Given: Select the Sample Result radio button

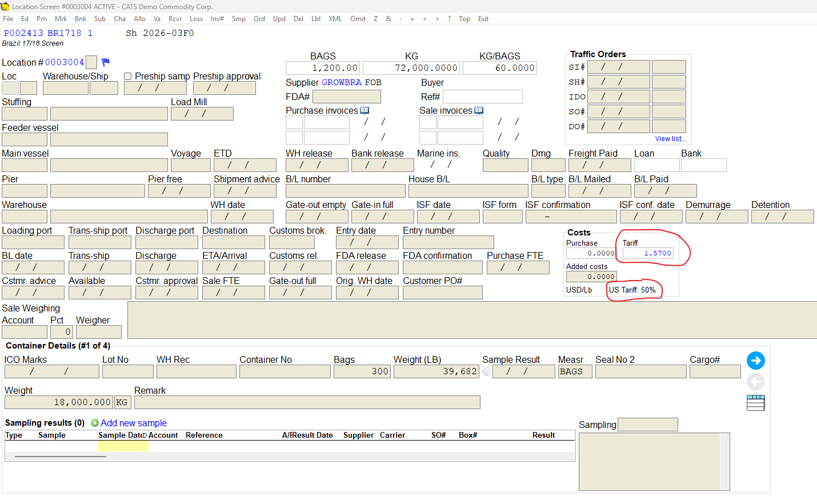Looking at the screenshot, I should click(487, 371).
